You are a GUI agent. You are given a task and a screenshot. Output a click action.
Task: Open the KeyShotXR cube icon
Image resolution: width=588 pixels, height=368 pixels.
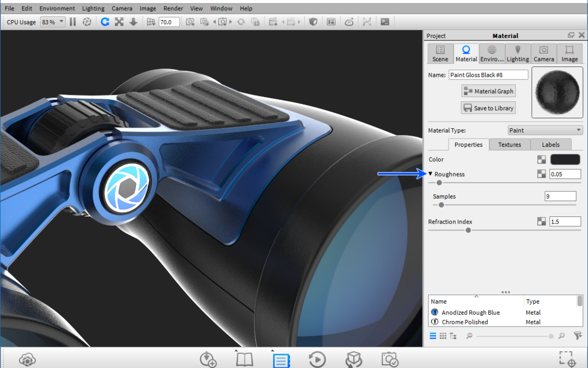[354, 359]
